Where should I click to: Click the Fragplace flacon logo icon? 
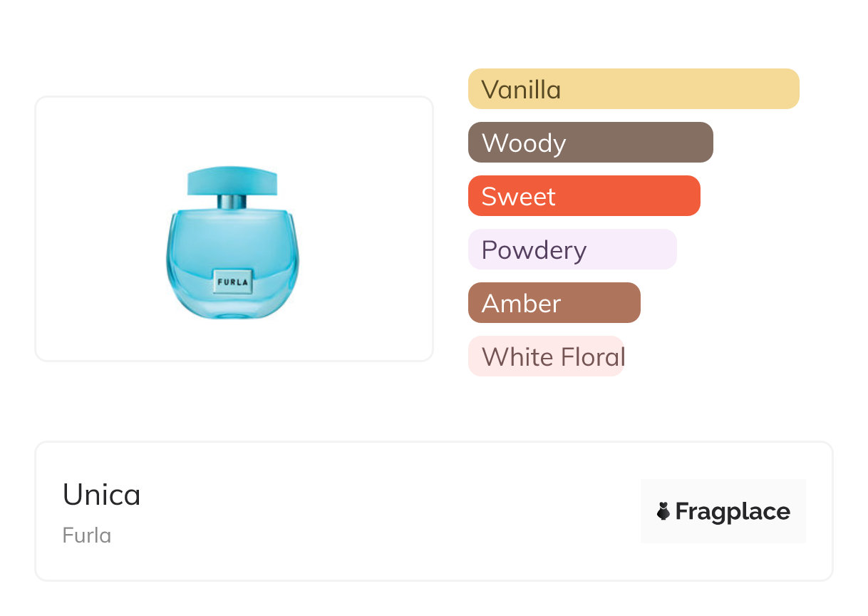(x=663, y=511)
